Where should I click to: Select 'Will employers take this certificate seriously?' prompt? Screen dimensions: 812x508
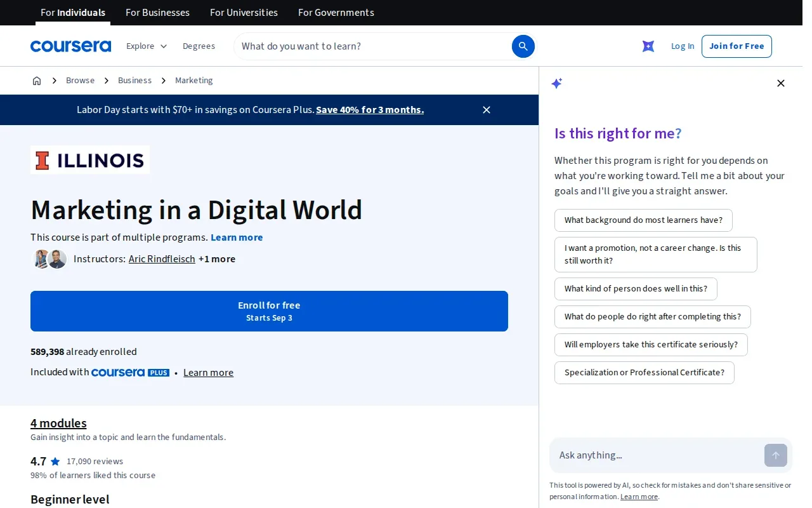pos(651,345)
